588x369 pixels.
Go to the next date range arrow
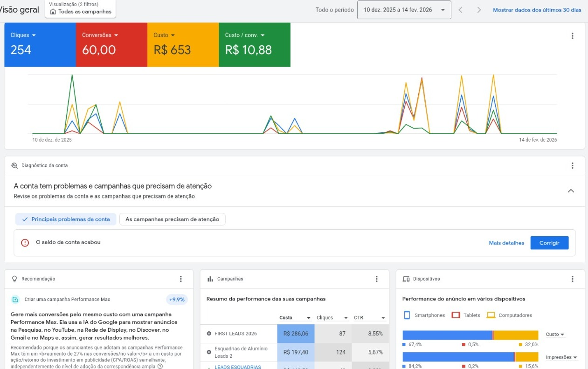pos(479,10)
